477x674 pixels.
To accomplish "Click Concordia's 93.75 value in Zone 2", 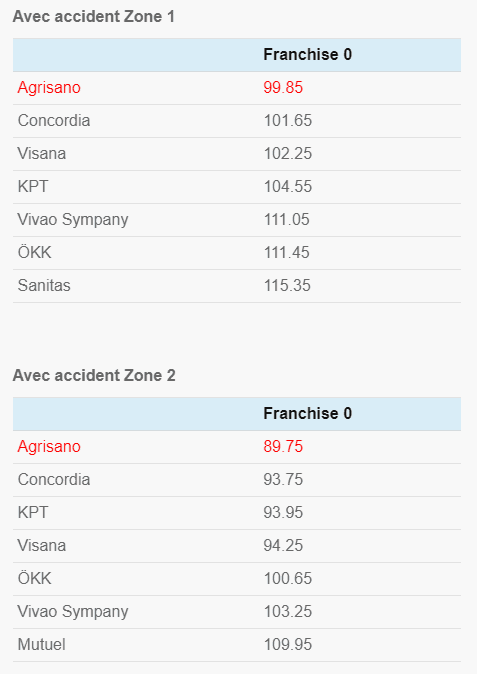I will click(x=283, y=480).
